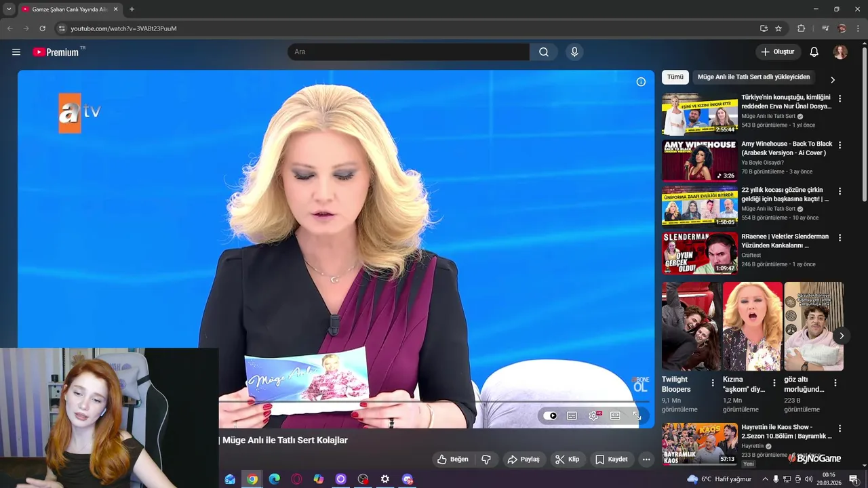Bookmark this page star icon
This screenshot has height=488, width=868.
778,28
